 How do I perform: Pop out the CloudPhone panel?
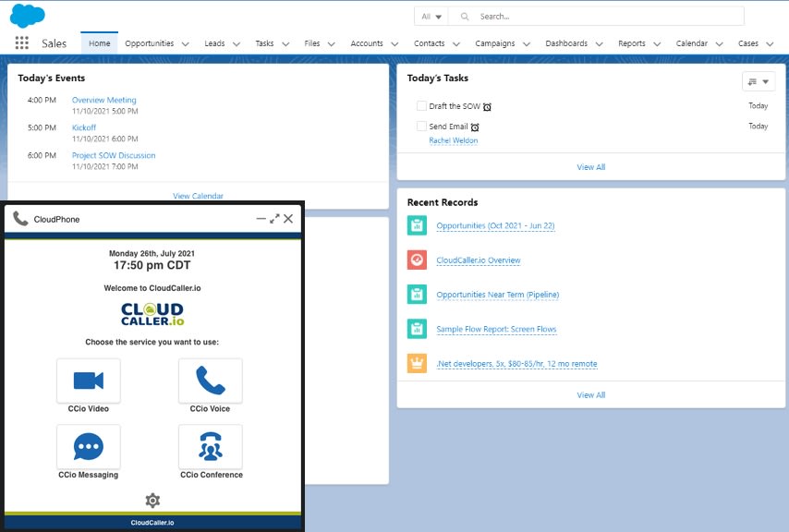[274, 219]
